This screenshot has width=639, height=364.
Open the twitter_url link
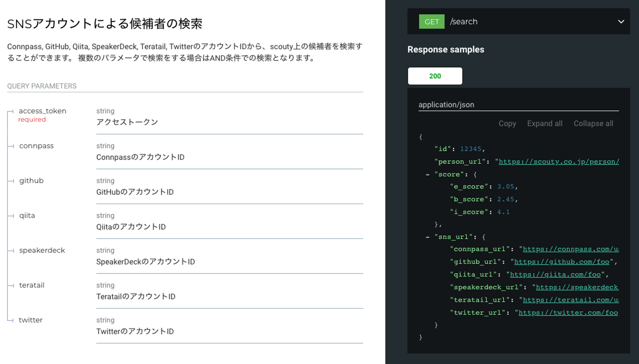(568, 313)
